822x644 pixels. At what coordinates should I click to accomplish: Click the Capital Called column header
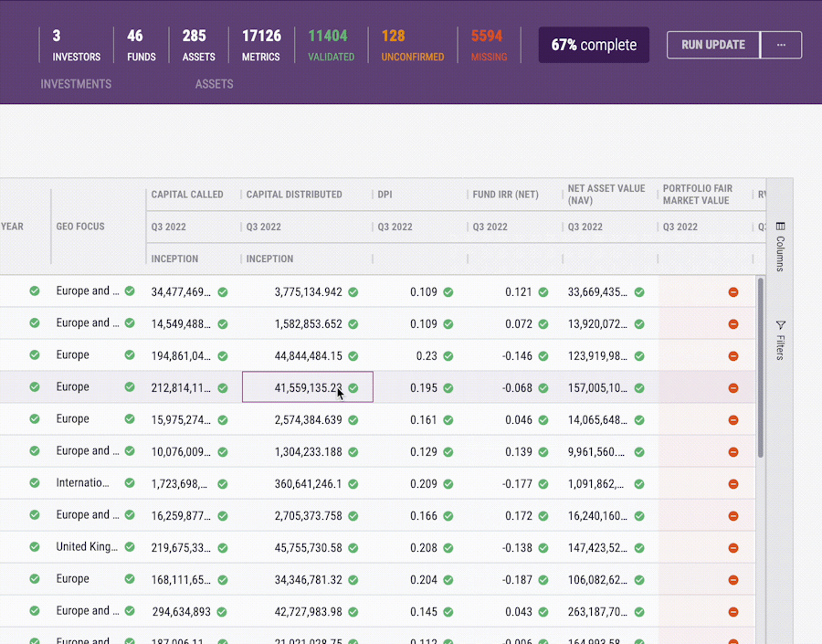[x=187, y=195]
